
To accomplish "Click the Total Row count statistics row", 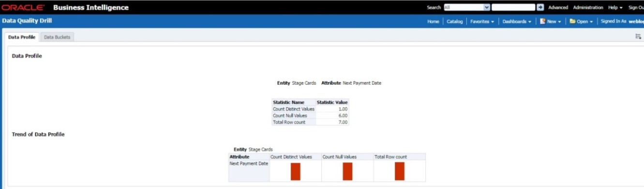I will click(x=310, y=122).
